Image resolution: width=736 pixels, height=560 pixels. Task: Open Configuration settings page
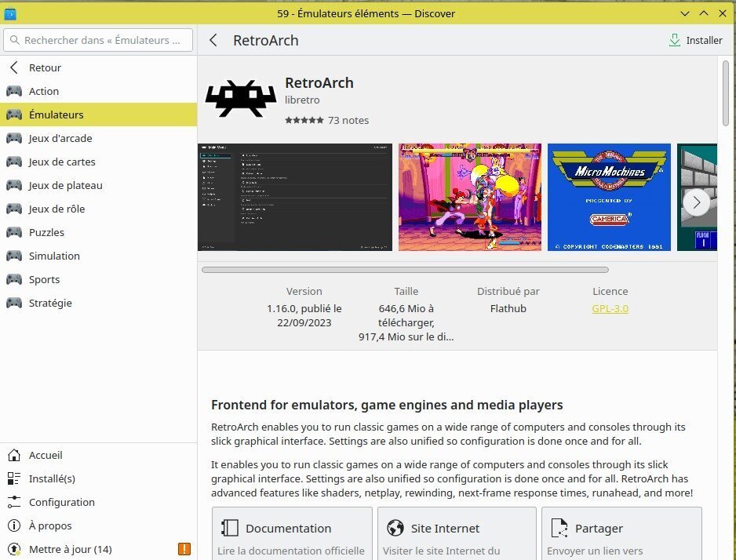click(61, 502)
